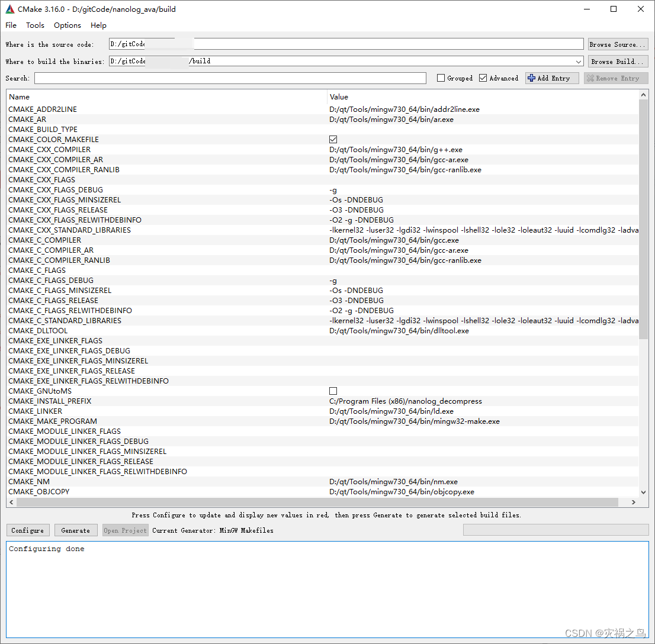Screen dimensions: 655x644
Task: Open the Options menu
Action: tap(68, 25)
